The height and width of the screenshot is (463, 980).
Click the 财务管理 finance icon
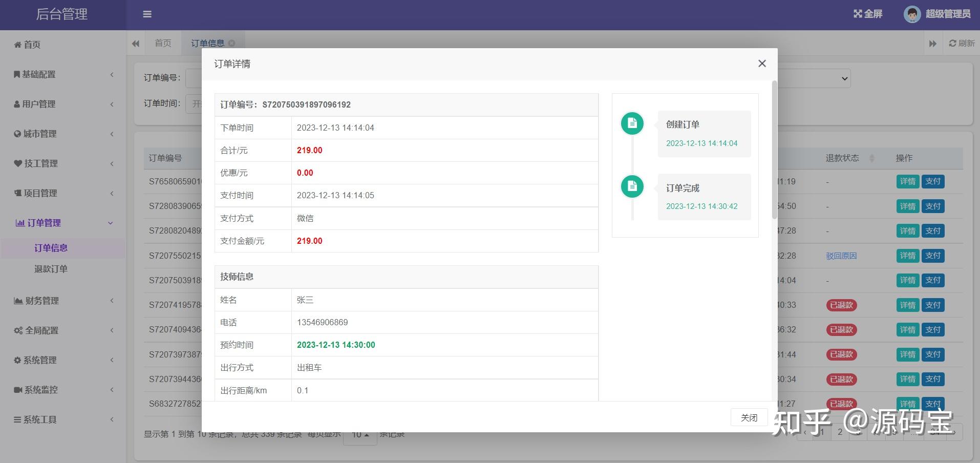point(18,301)
